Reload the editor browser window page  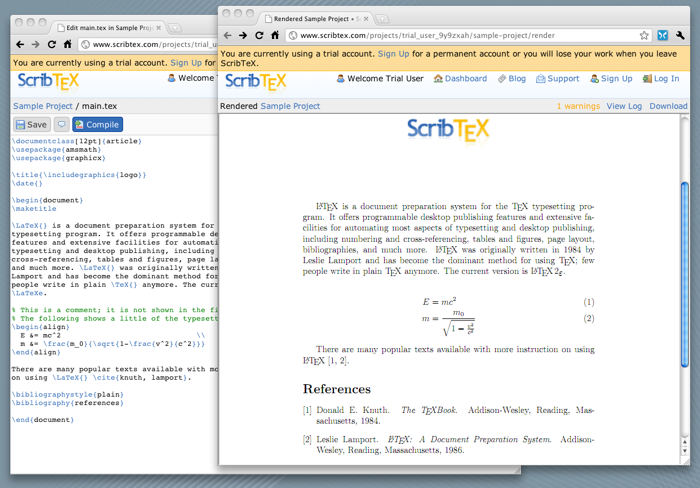pos(52,44)
